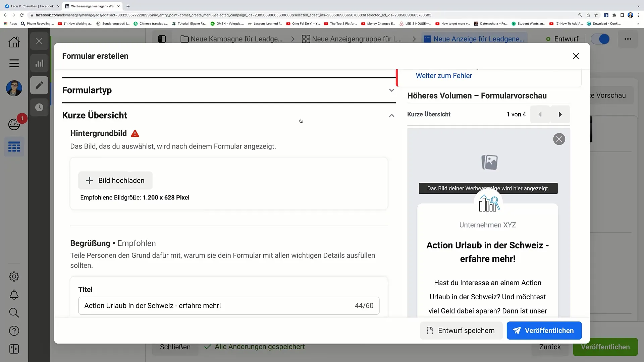Click the settings gear icon in sidebar

click(14, 277)
